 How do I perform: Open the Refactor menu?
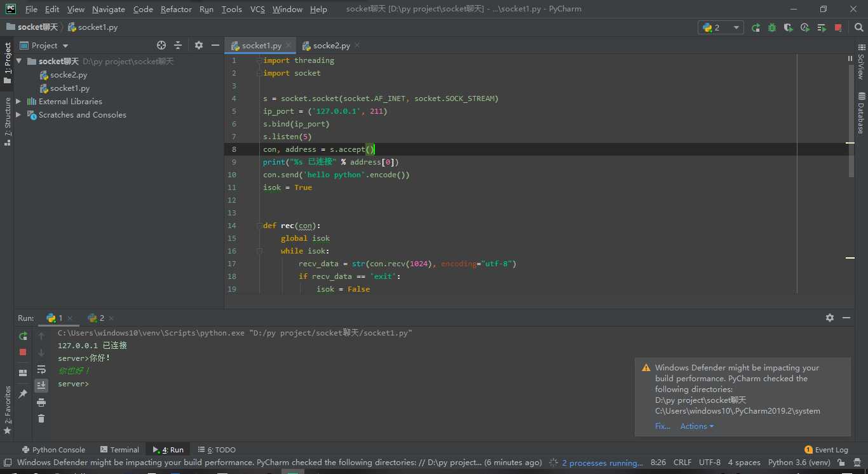(x=176, y=9)
